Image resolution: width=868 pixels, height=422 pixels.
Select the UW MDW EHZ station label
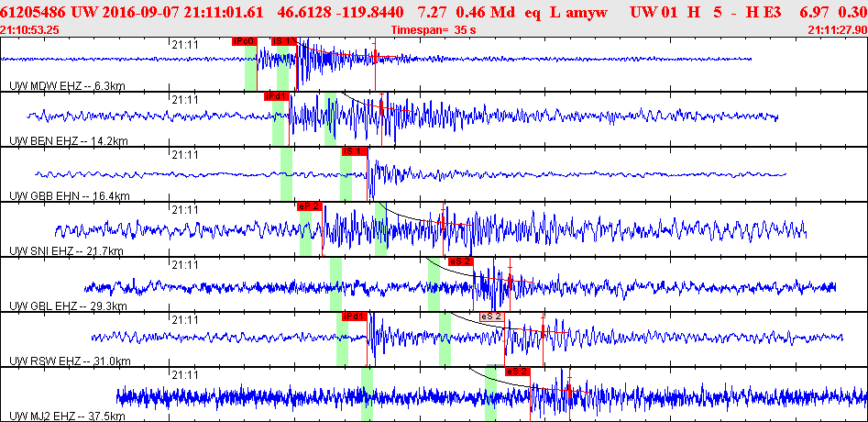pyautogui.click(x=66, y=86)
